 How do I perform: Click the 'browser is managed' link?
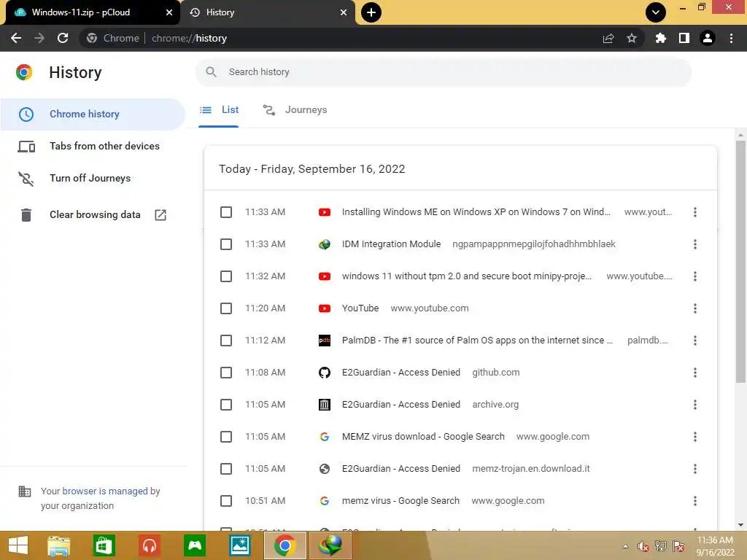pos(105,491)
